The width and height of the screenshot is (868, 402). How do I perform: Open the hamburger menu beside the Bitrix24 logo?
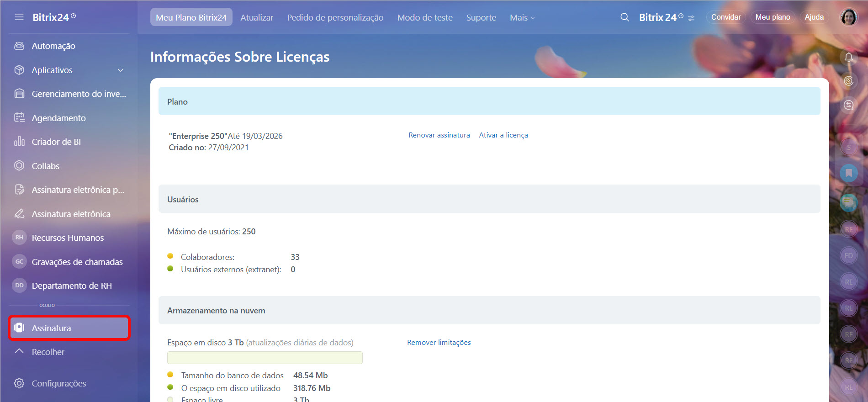[x=19, y=17]
